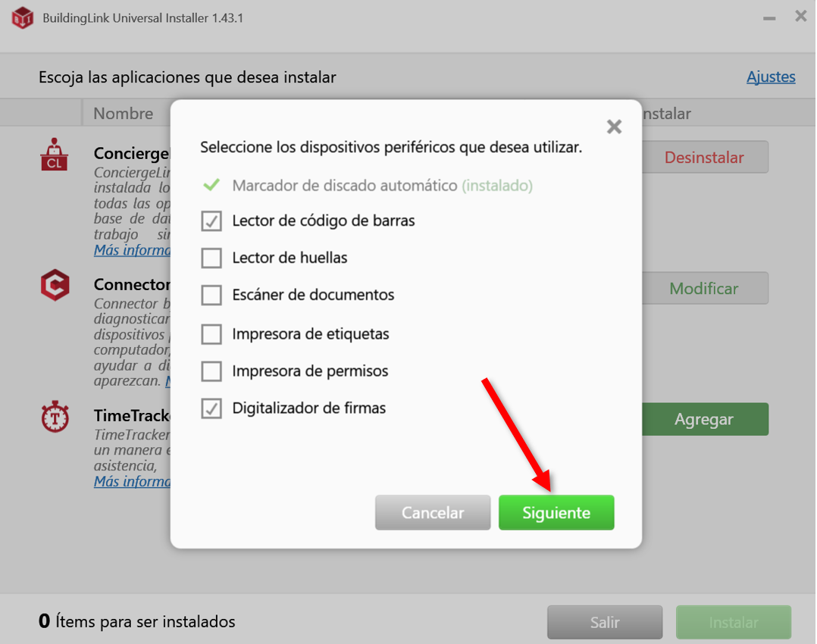Enable Escáner de documentos checkbox

point(211,295)
